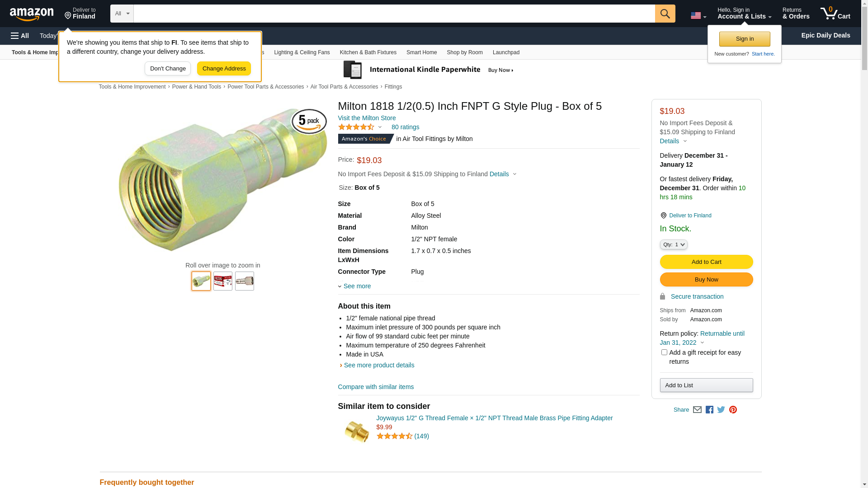Open the All hamburger menu
This screenshot has height=488, width=868.
[x=20, y=36]
